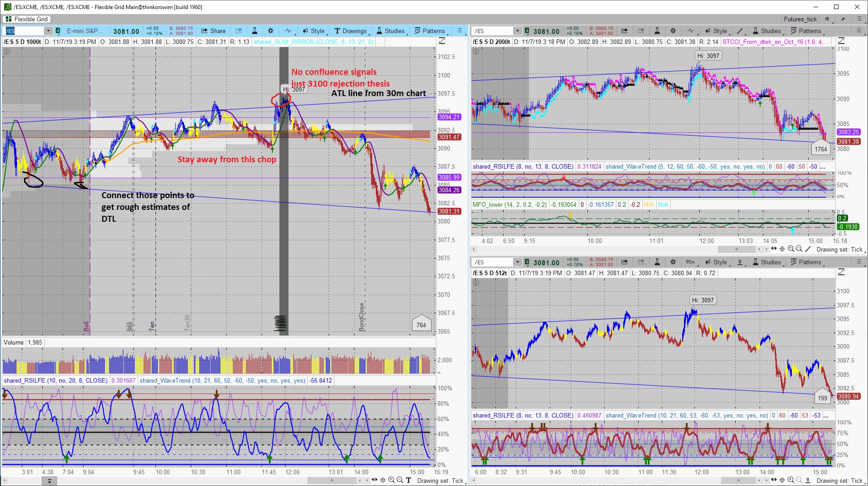Open Patterns menu in bottom-right chart
868x486 pixels.
coord(806,262)
